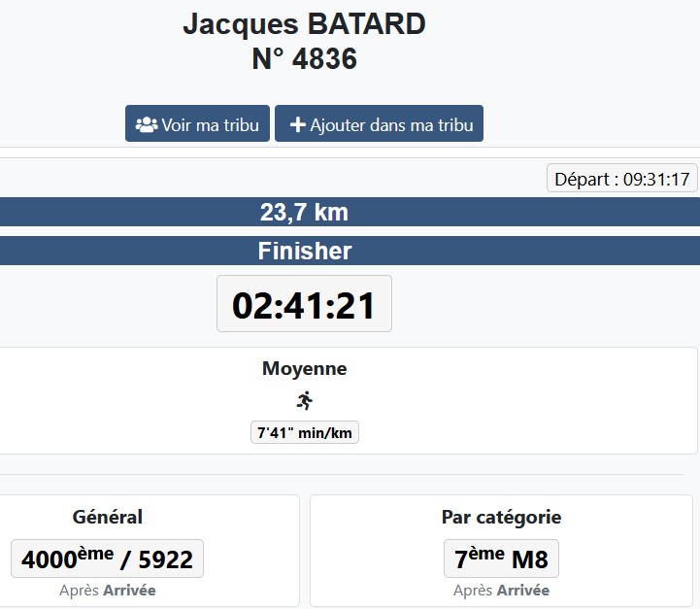This screenshot has height=609, width=700.
Task: Click the runner name Jacques BATARD
Action: pos(304,24)
